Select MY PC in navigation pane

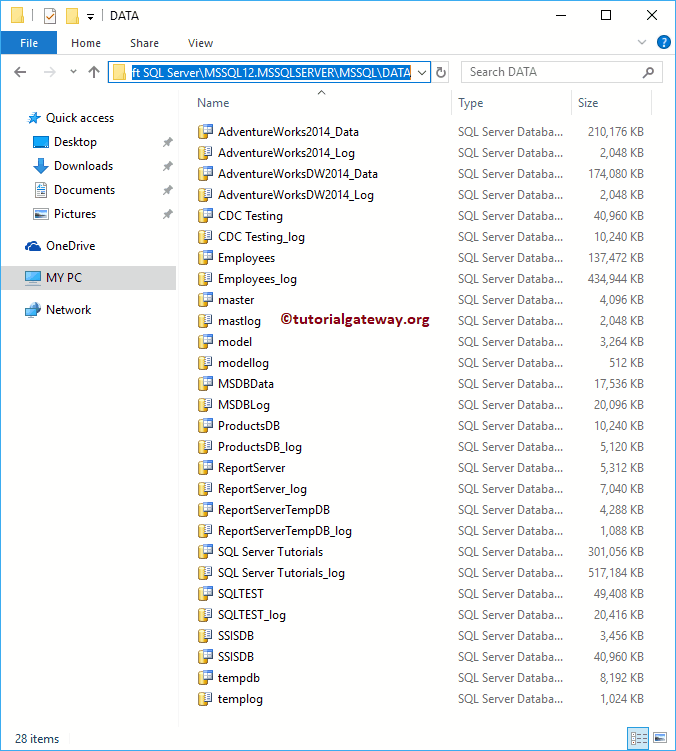[89, 278]
